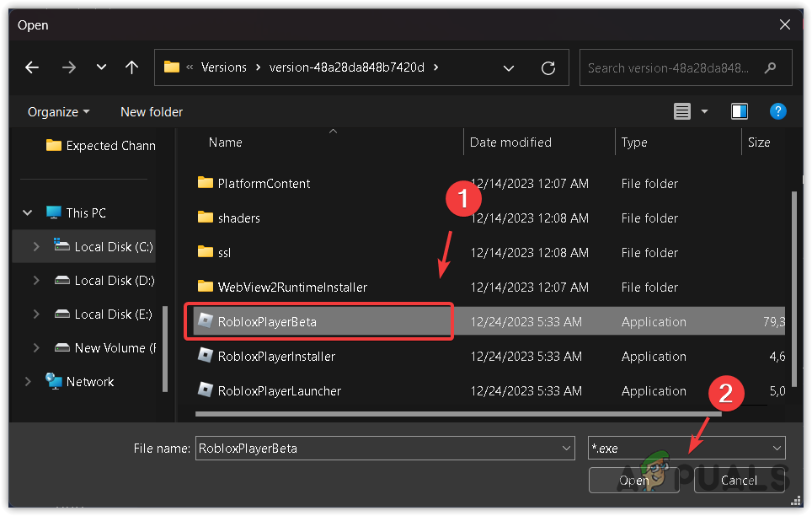Close the Open dialog
The width and height of the screenshot is (812, 516).
[x=784, y=24]
